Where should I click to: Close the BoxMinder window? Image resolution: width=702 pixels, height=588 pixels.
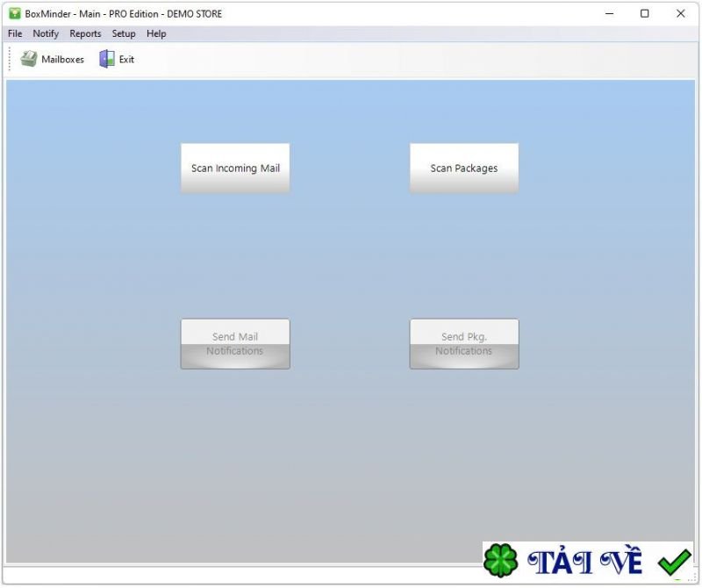click(680, 13)
